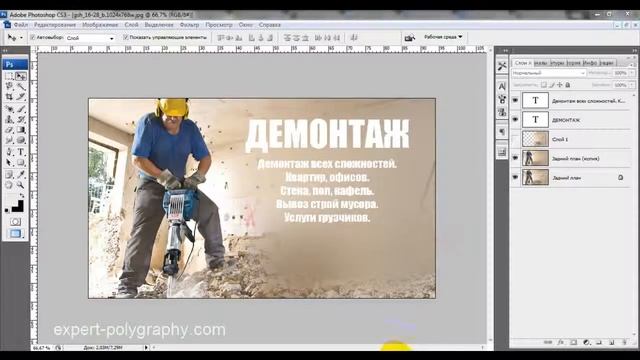The height and width of the screenshot is (360, 640).
Task: Select the Gradient tool
Action: pyautogui.click(x=21, y=130)
